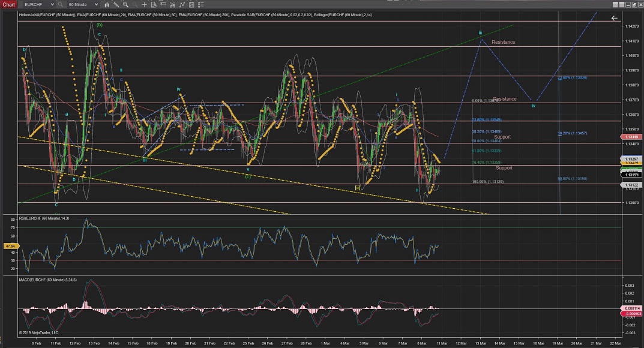Viewport: 644px width, 348px height.
Task: Click the green (b) wave label at top
Action: pyautogui.click(x=100, y=25)
